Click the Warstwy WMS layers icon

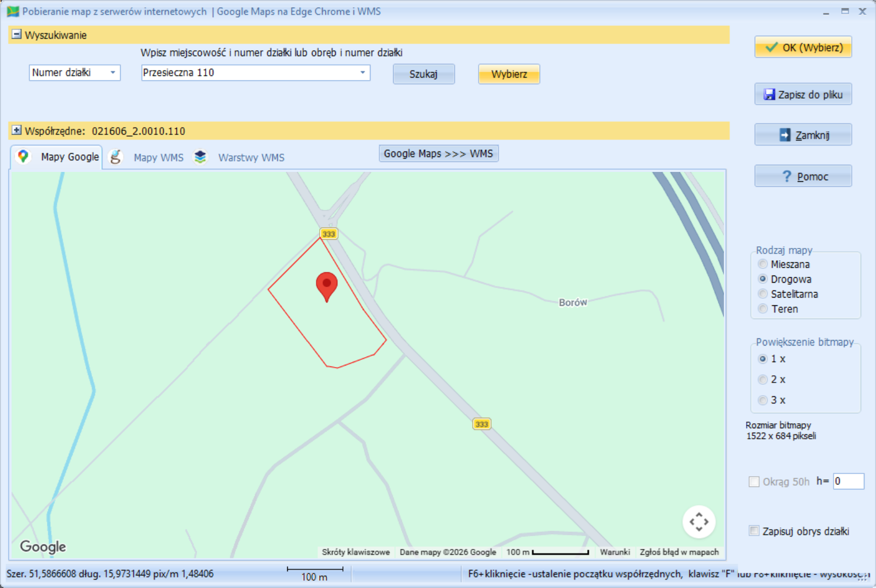coord(200,157)
